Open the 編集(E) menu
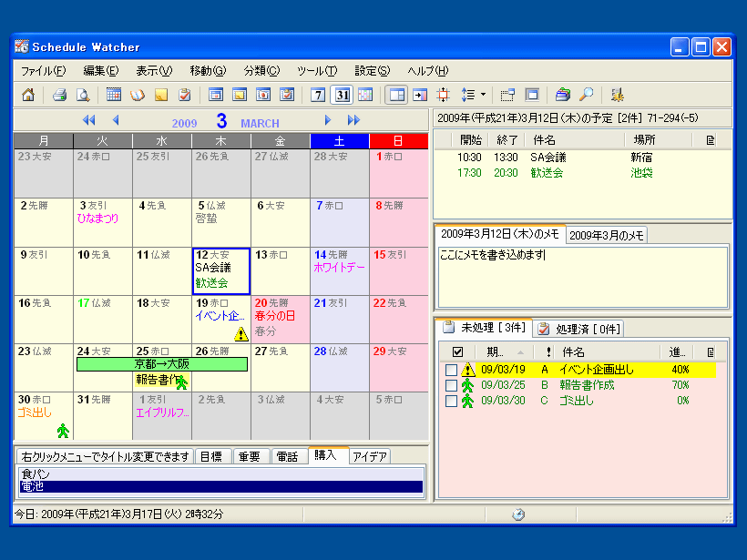 100,71
